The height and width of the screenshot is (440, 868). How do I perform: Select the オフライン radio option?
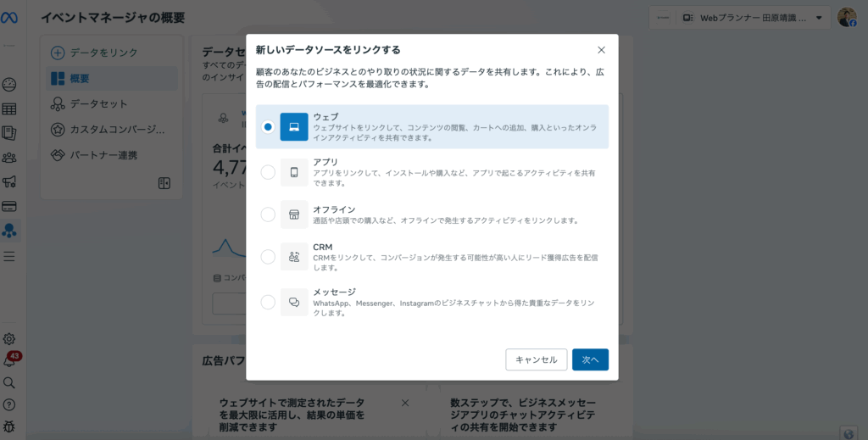(268, 214)
